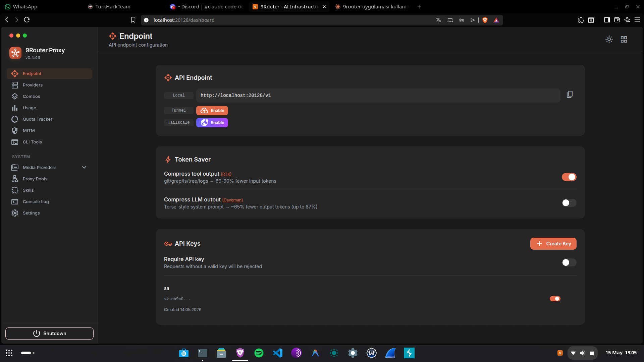Open the app grid launcher
The height and width of the screenshot is (362, 644).
click(x=9, y=353)
